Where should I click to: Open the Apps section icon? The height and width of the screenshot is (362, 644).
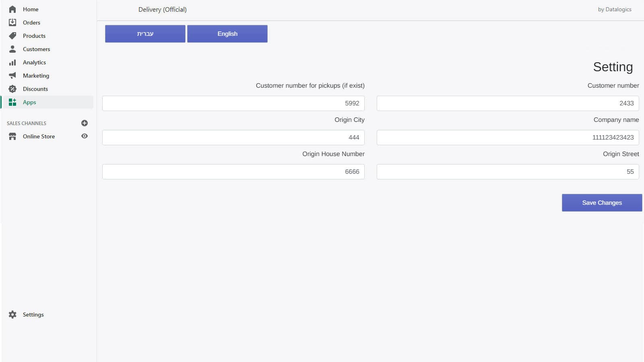click(x=12, y=102)
